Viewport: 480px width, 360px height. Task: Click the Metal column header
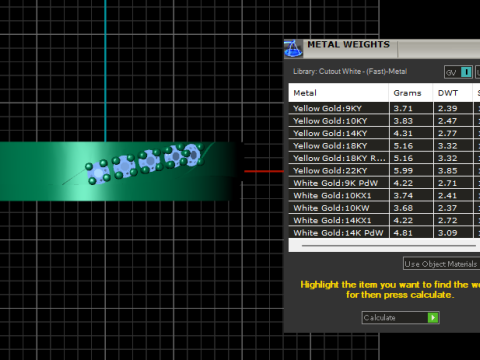pos(338,93)
